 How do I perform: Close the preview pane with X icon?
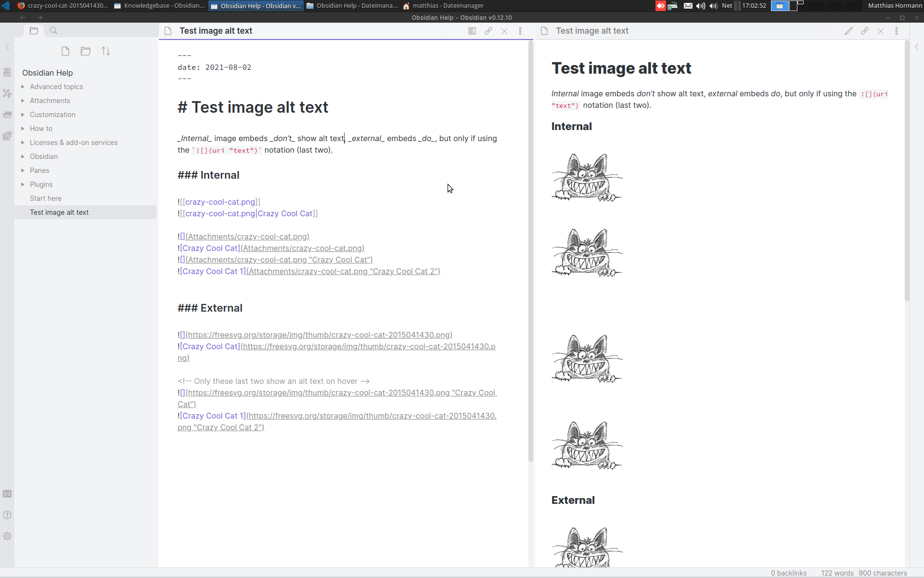point(881,31)
